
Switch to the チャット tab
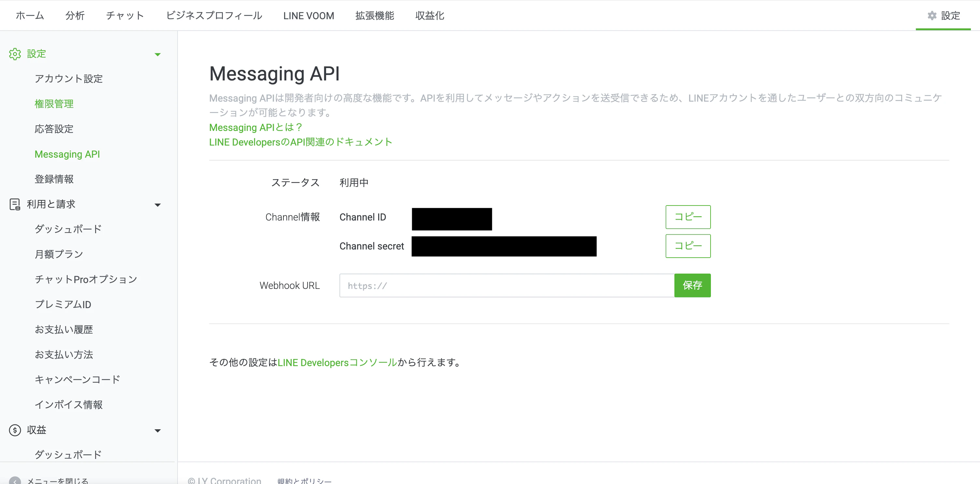pos(125,16)
